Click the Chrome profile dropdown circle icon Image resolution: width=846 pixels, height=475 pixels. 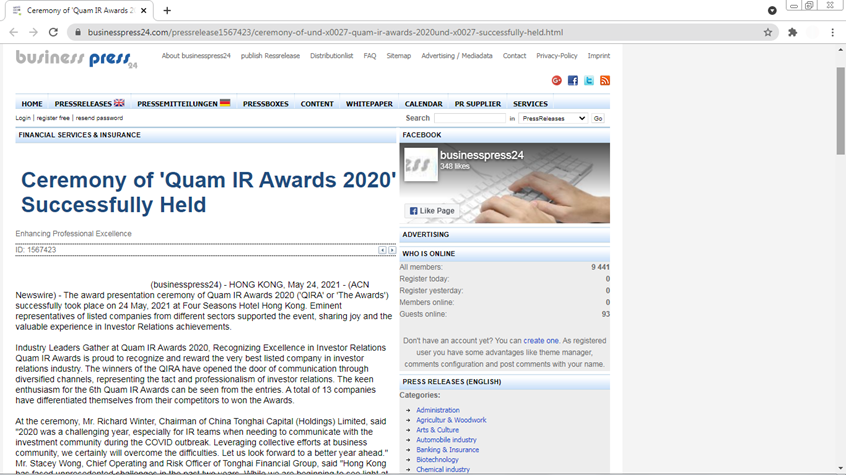point(772,10)
